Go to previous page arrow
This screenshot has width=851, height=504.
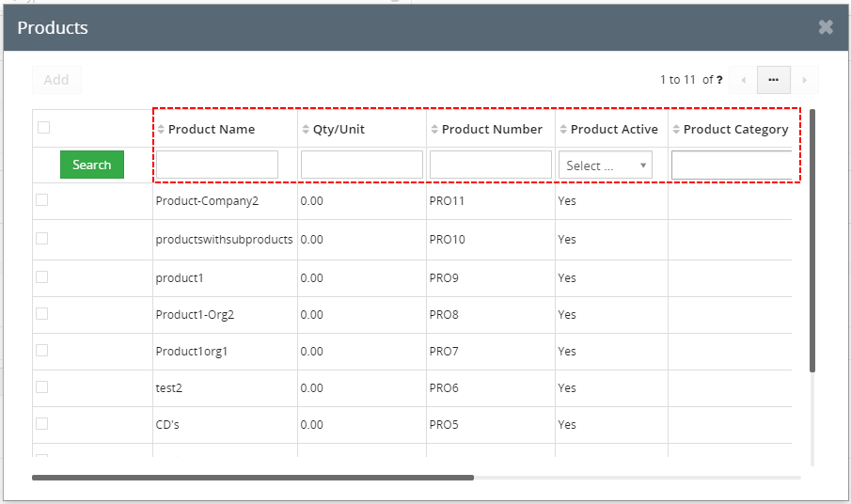point(744,80)
